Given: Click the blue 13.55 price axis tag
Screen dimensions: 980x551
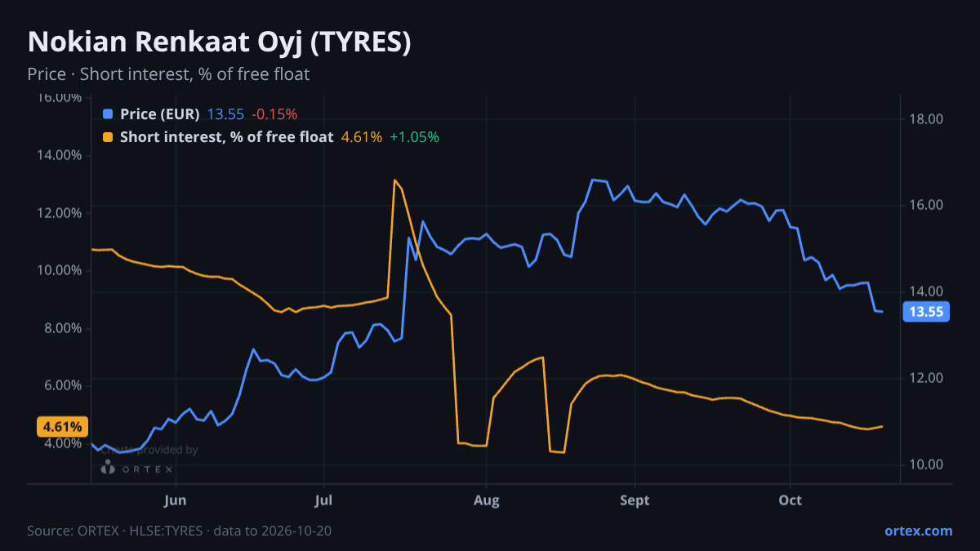Looking at the screenshot, I should pos(926,311).
